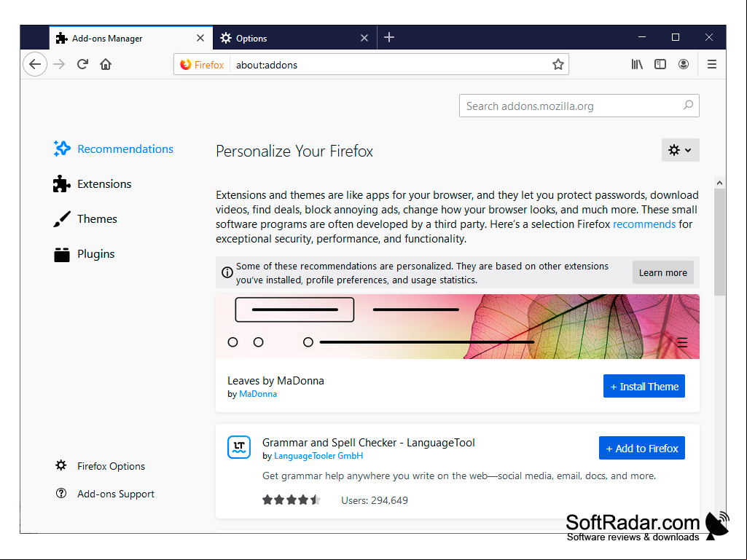Image resolution: width=747 pixels, height=560 pixels.
Task: Click the vertical scrollbar thumb
Action: coord(719,242)
